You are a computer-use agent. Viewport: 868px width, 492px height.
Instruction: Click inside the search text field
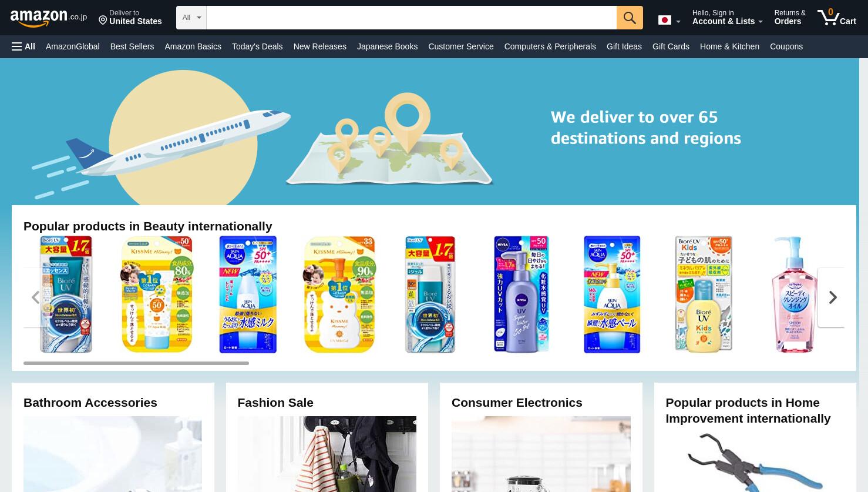pyautogui.click(x=411, y=18)
